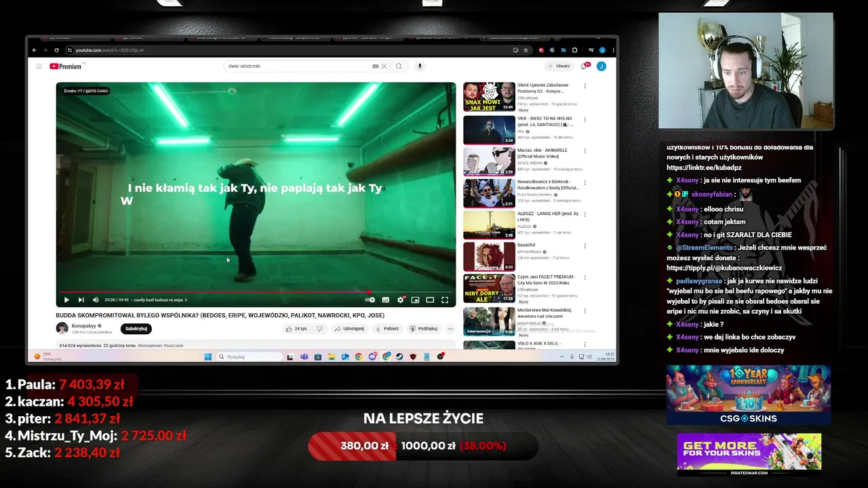Viewport: 868px width, 488px height.
Task: Open the CSG Skins 10 year anniversary banner
Action: click(749, 394)
